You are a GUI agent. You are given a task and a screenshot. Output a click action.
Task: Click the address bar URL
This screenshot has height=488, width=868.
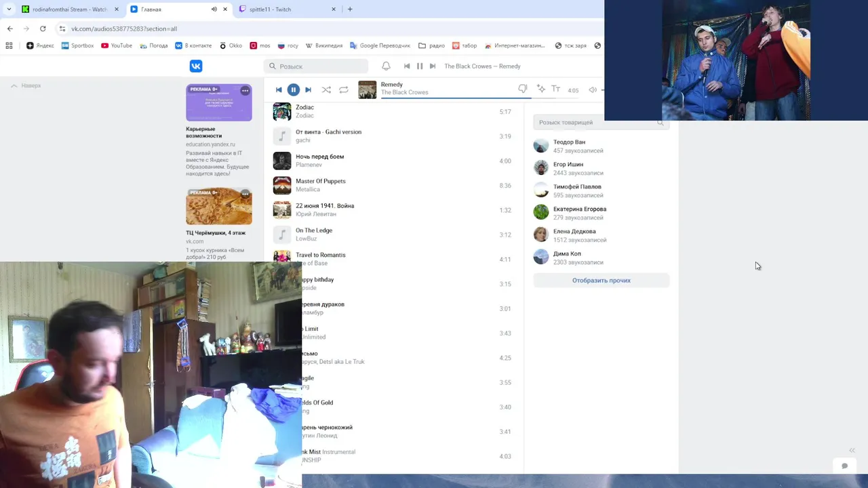coord(124,29)
